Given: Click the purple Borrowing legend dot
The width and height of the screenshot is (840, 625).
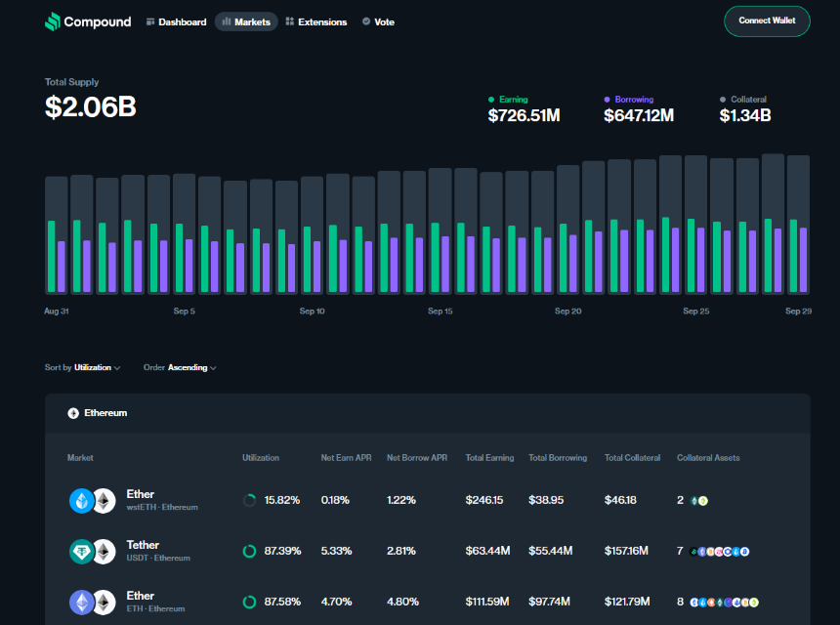Looking at the screenshot, I should click(x=607, y=100).
